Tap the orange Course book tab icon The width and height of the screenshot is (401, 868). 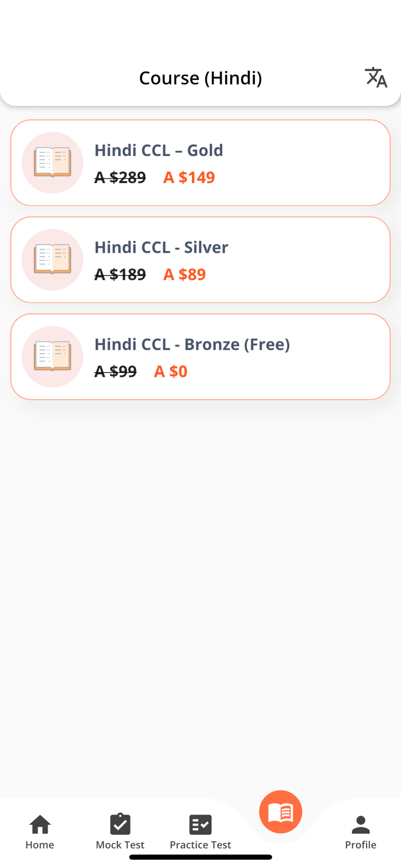[281, 812]
